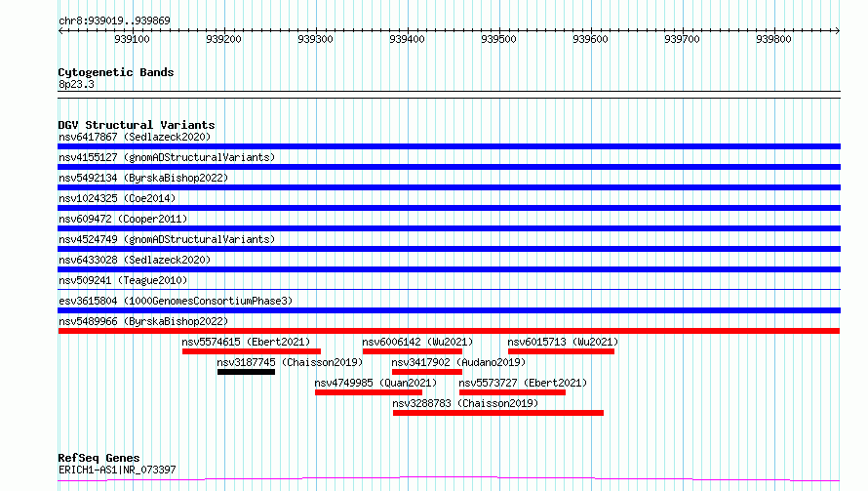The image size is (868, 491).
Task: Click the blue bar under nsv4524749
Action: point(449,249)
